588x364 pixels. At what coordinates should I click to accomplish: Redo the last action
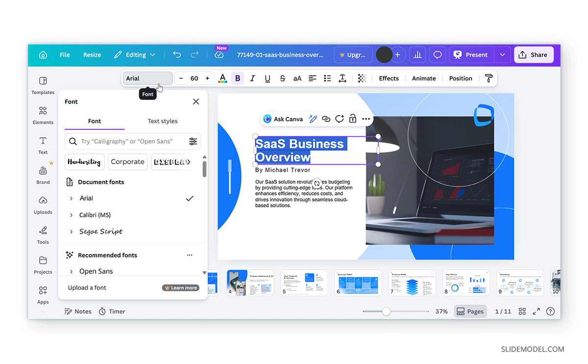click(x=195, y=55)
